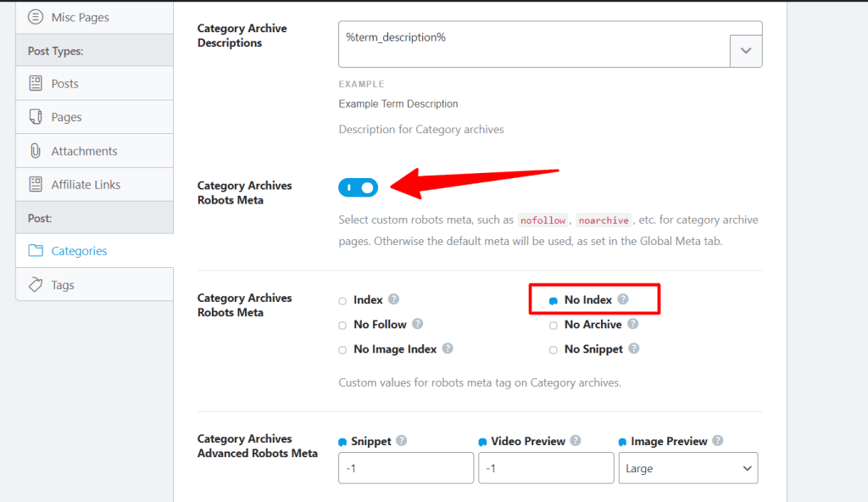Open help tooltip beside No Image Index
The width and height of the screenshot is (868, 502).
(x=448, y=349)
